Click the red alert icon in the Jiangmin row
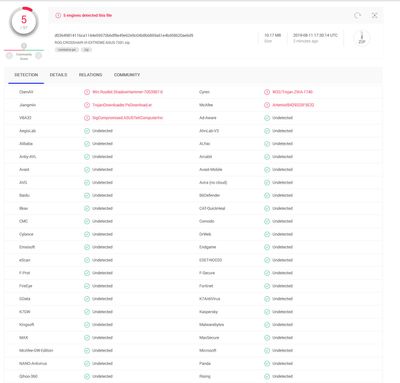The image size is (400, 383). coord(87,105)
